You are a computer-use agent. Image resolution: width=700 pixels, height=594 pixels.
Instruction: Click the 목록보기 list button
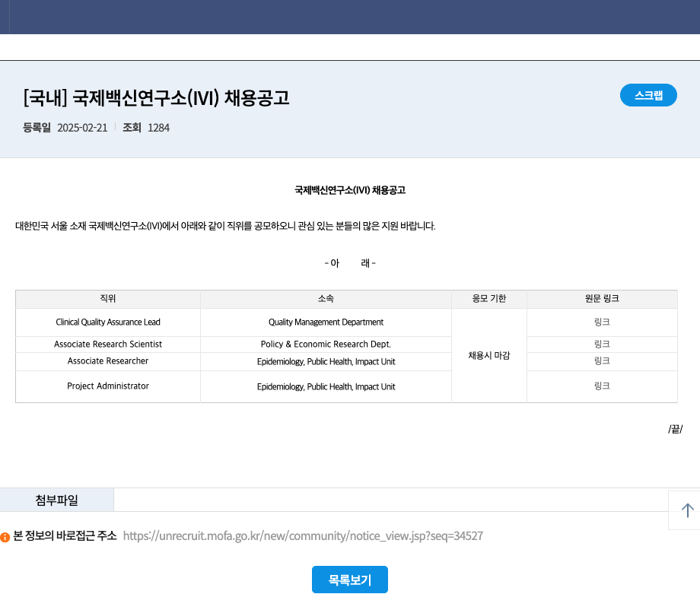349,580
